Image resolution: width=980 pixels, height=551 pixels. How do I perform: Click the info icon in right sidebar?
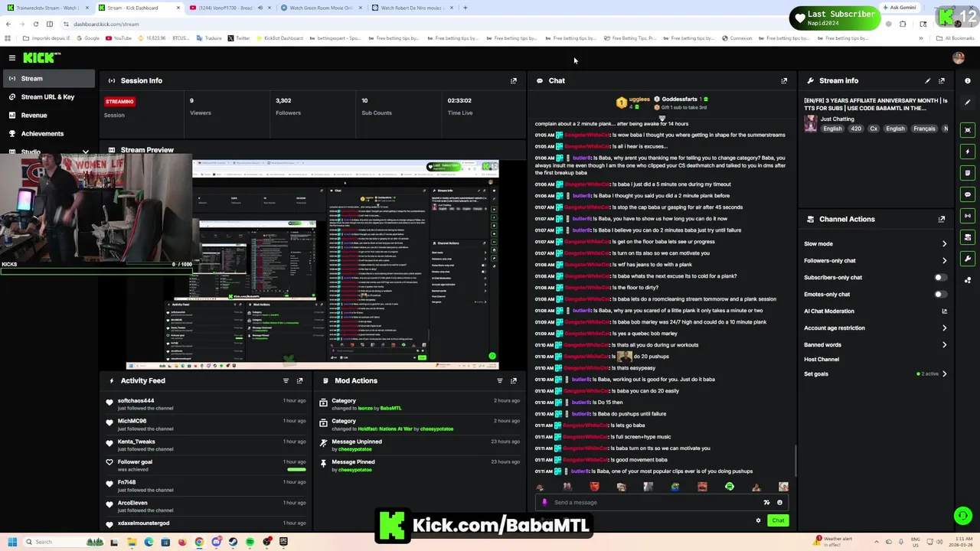click(968, 80)
